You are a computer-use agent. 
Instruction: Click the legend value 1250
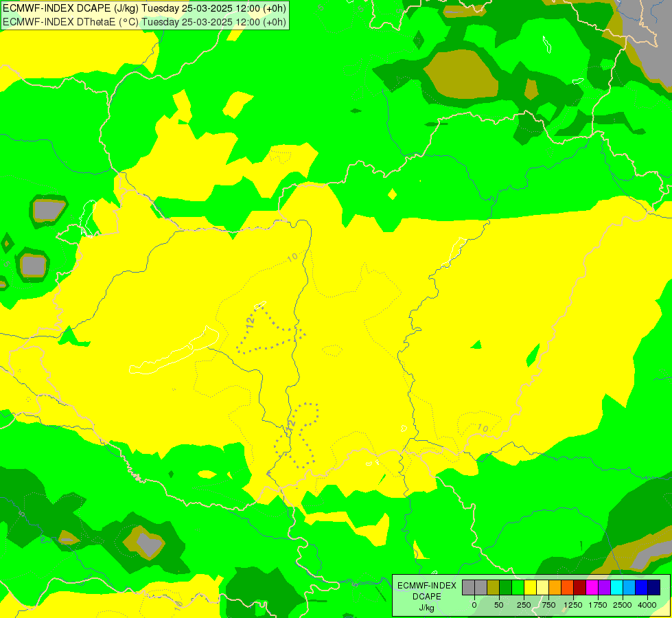coord(573,605)
